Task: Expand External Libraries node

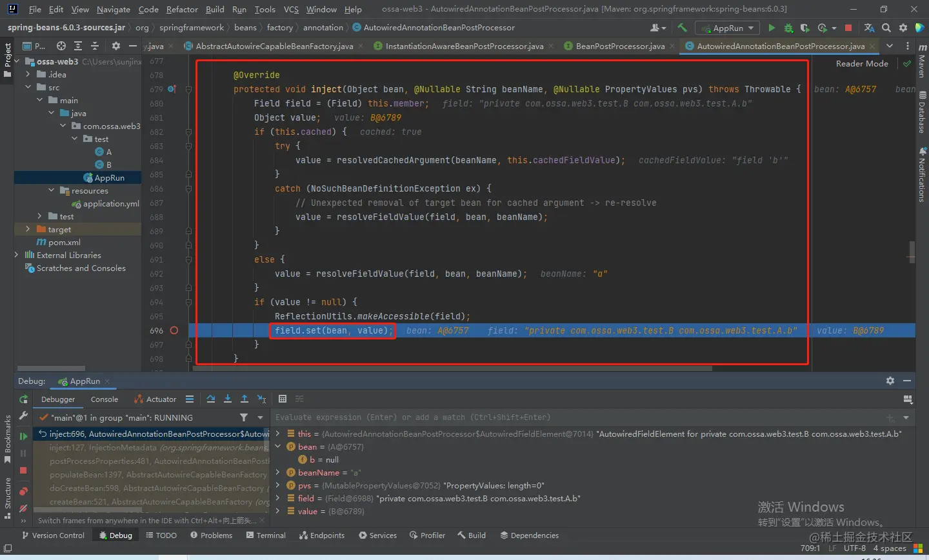Action: [17, 255]
